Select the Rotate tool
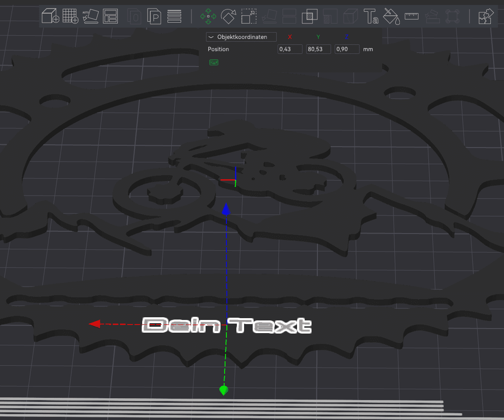The height and width of the screenshot is (420, 504). (x=229, y=16)
